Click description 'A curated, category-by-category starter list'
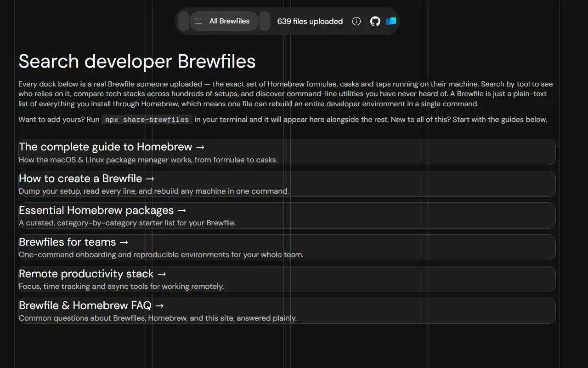The image size is (588, 368). 127,223
